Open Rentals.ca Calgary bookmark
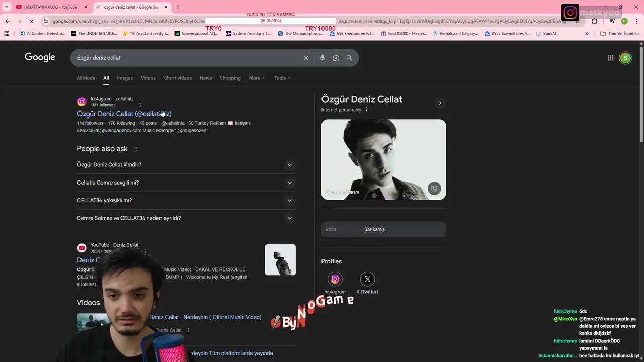 pos(455,34)
